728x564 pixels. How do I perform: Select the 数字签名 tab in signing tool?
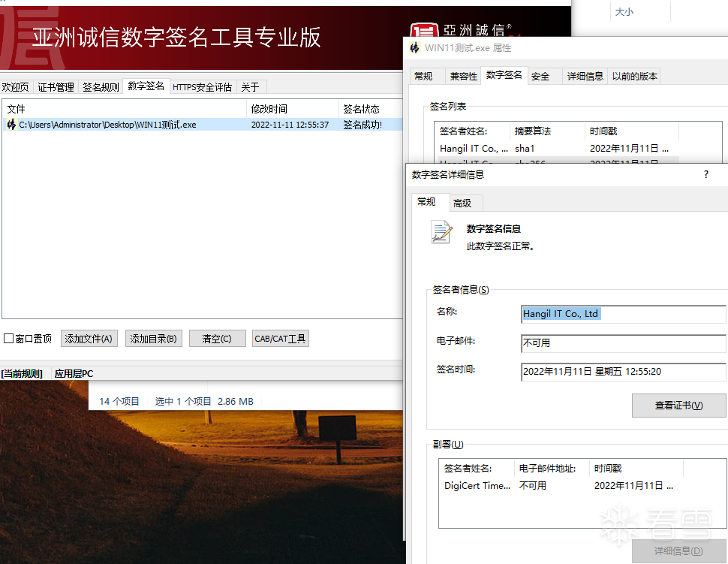(x=146, y=86)
